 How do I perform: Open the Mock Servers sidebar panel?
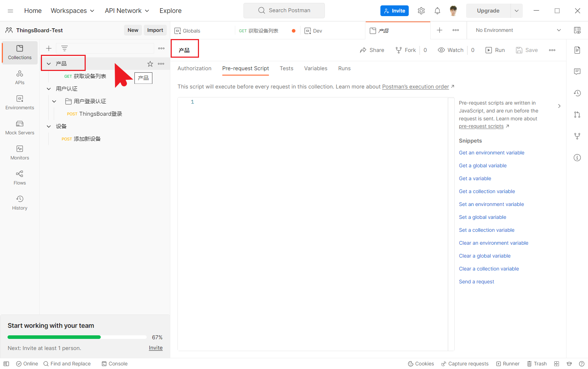tap(20, 128)
